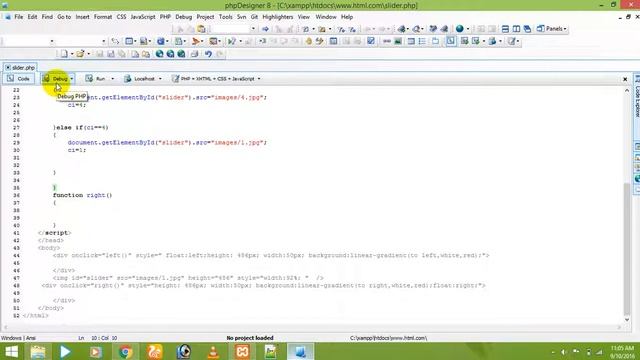The height and width of the screenshot is (360, 640).
Task: Click the vertical scrollbar thumb of editor
Action: [x=627, y=249]
